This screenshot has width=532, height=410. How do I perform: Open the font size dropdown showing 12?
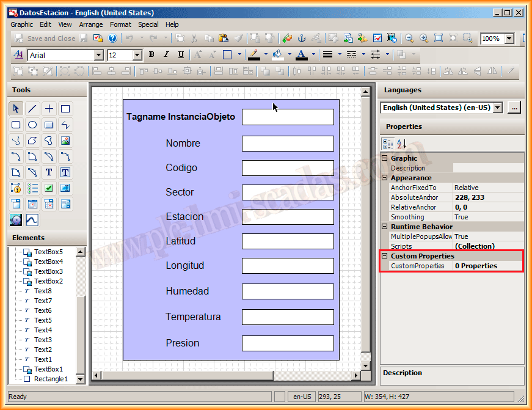coord(137,55)
